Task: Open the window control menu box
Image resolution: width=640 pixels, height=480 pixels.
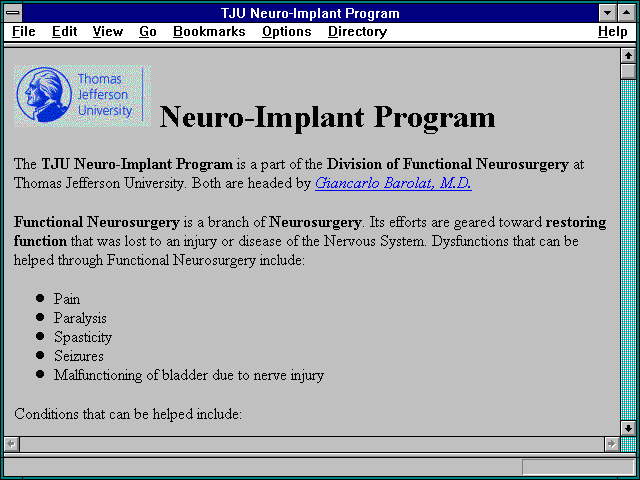Action: [x=13, y=13]
